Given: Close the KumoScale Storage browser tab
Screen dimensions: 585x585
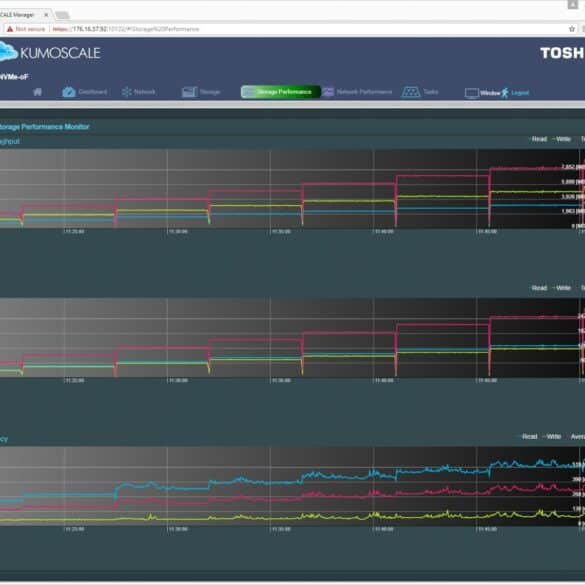Looking at the screenshot, I should point(46,15).
